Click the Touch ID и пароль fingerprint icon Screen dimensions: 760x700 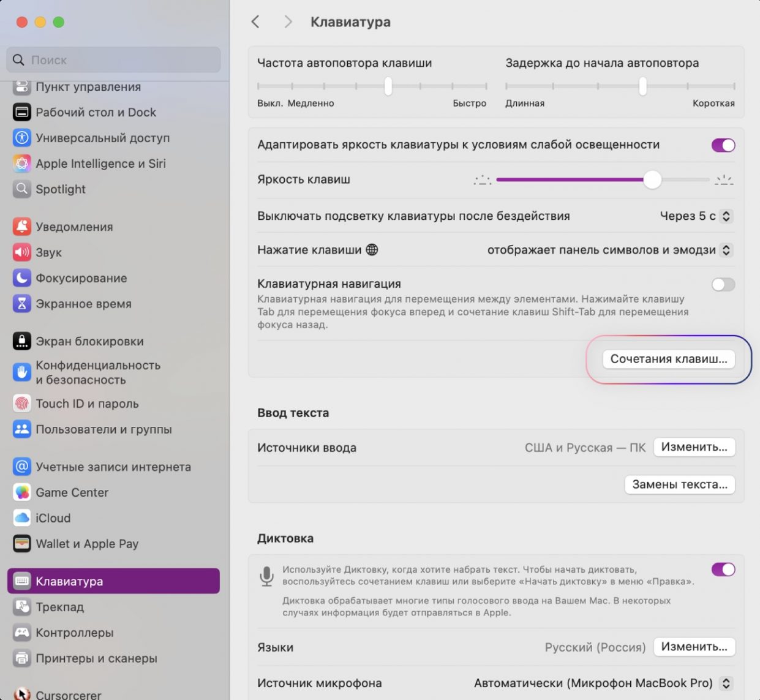(x=22, y=404)
